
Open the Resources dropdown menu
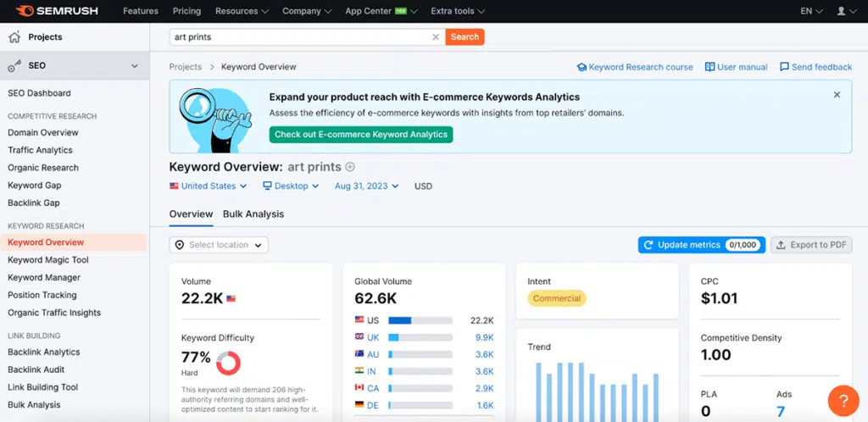(x=242, y=11)
